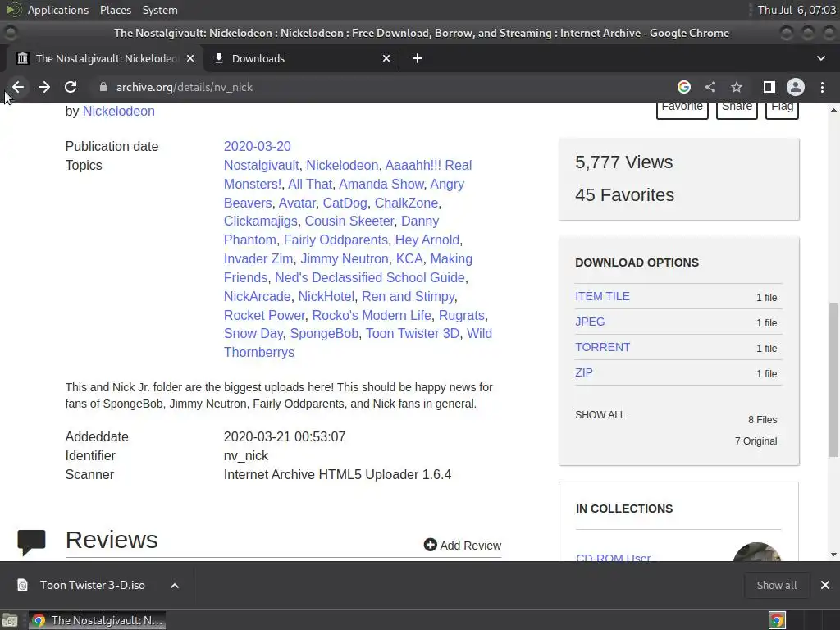Open the Rugrats topic link
The width and height of the screenshot is (840, 630).
click(x=461, y=315)
